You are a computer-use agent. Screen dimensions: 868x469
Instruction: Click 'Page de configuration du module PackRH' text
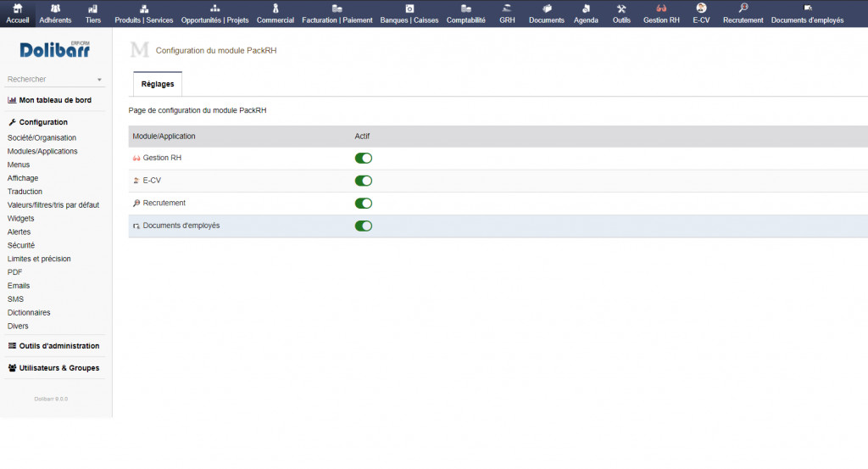pos(197,110)
